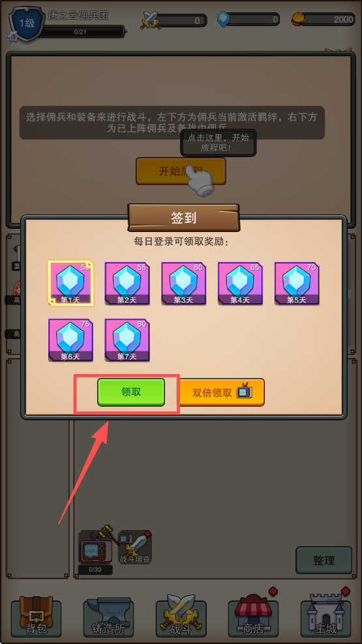Viewport: 362px width, 644px height.
Task: Open the 商店 shop tab
Action: [254, 615]
